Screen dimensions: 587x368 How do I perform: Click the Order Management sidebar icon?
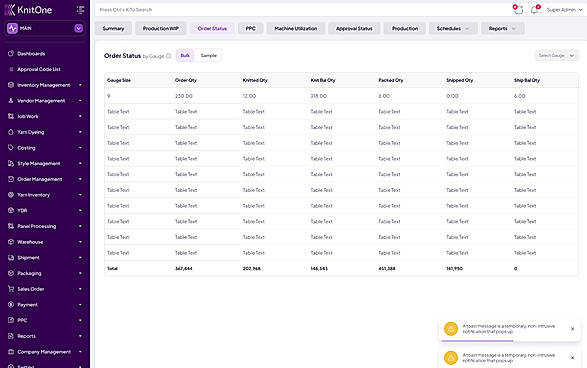(x=11, y=179)
